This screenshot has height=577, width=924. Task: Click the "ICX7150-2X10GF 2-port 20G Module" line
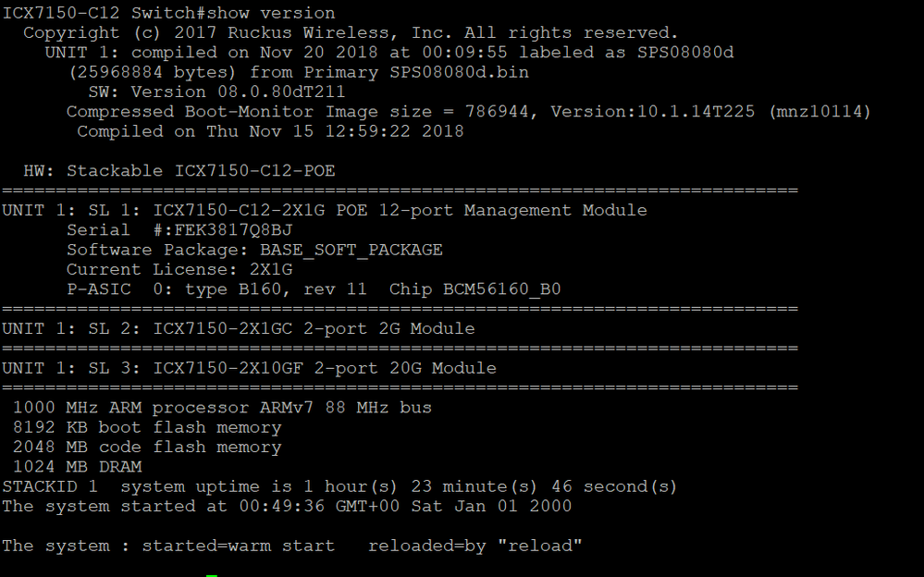click(x=324, y=368)
